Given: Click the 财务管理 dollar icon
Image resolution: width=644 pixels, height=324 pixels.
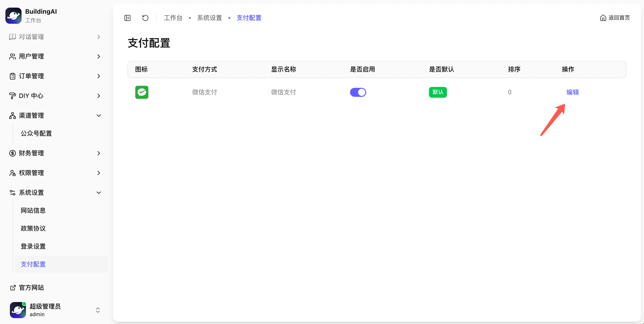Looking at the screenshot, I should coord(13,153).
